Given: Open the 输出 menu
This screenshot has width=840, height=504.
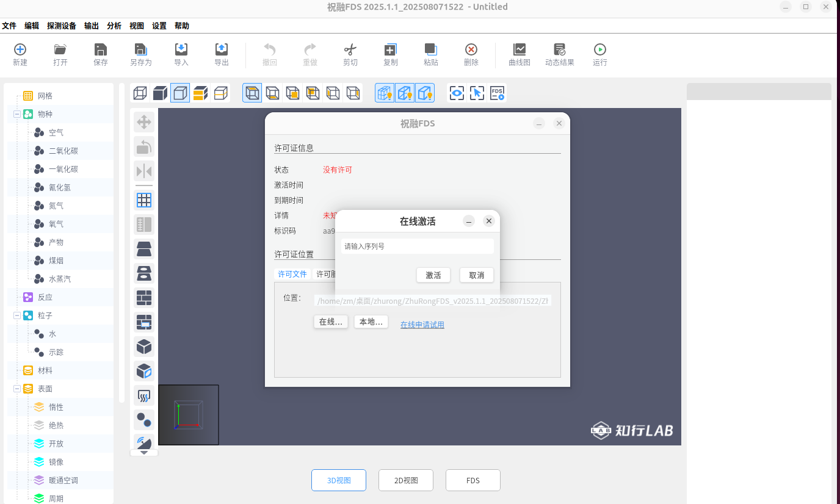Looking at the screenshot, I should [x=92, y=26].
